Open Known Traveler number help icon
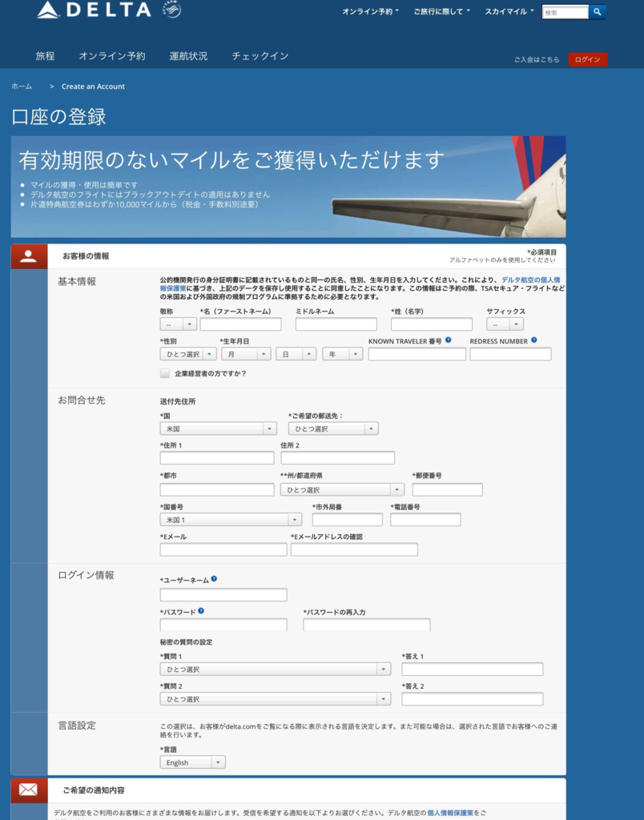The width and height of the screenshot is (644, 820). 449,340
